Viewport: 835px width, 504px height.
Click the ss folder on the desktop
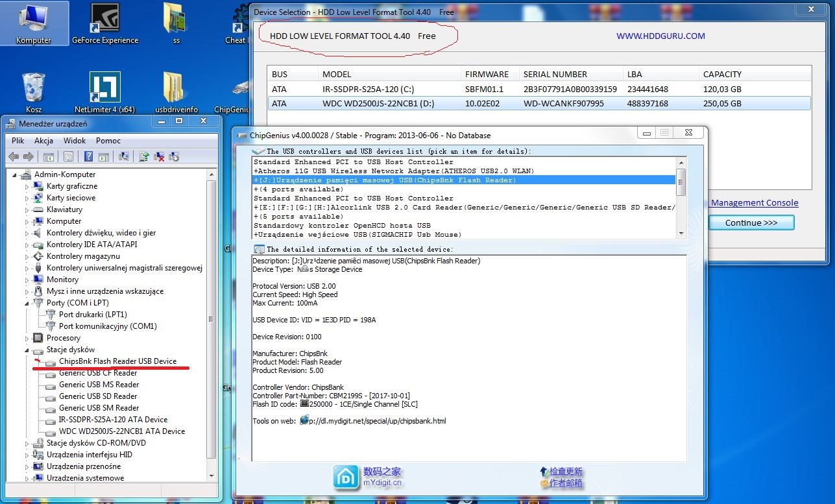coord(176,24)
